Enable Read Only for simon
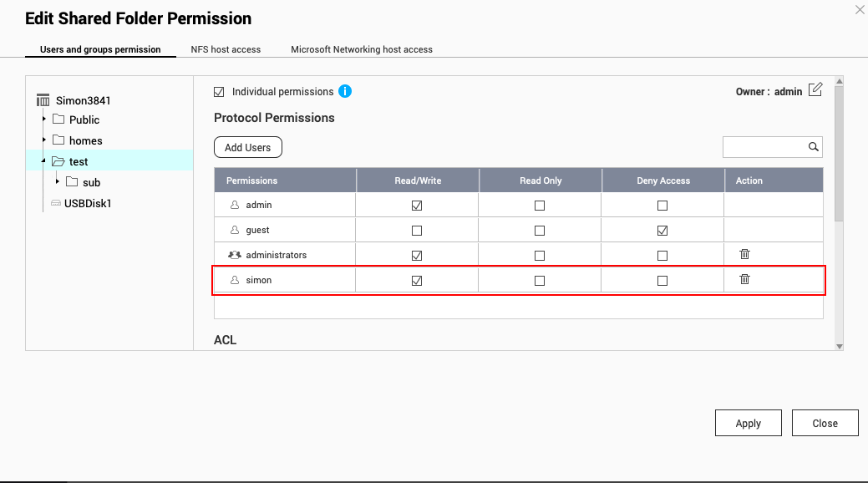This screenshot has width=868, height=483. pos(540,281)
